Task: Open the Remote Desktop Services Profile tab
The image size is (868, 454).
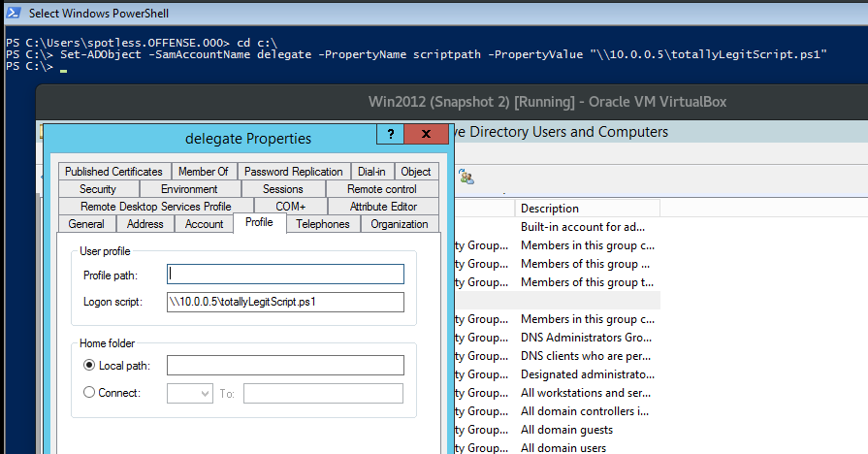Action: coord(155,207)
